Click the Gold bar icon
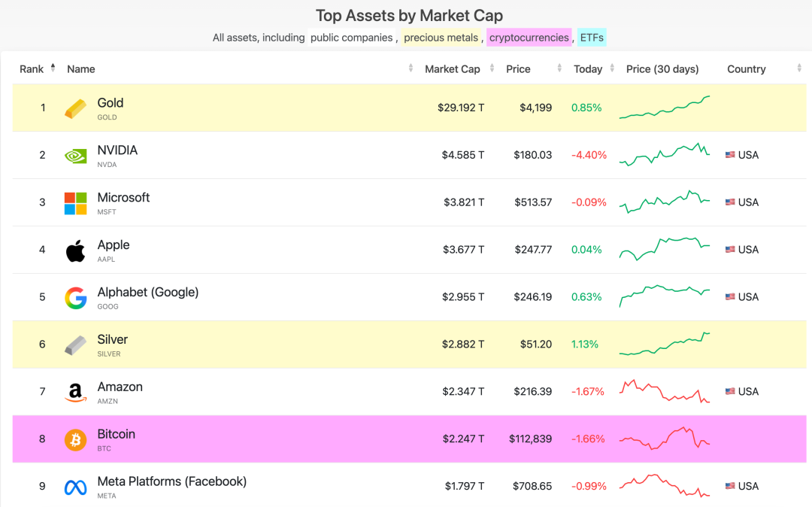The image size is (812, 507). (75, 108)
